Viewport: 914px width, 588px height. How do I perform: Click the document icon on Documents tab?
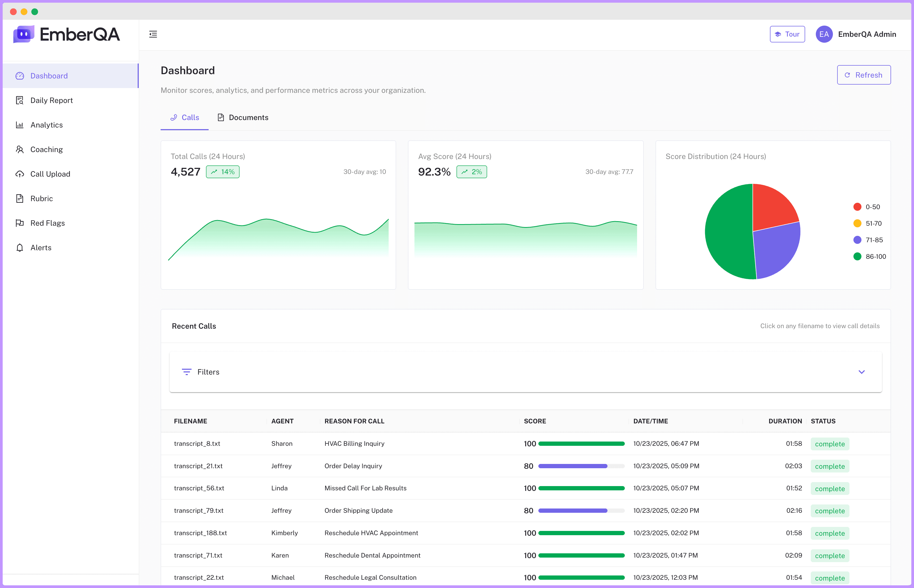pyautogui.click(x=221, y=118)
